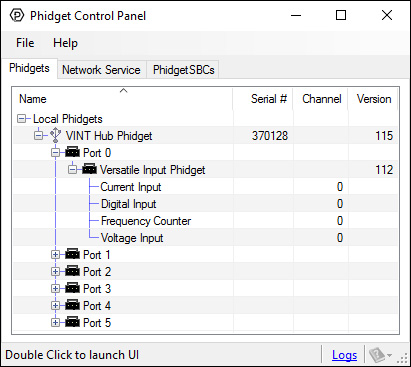Screen dimensions: 411x367
Task: Collapse the Port 0 node
Action: point(55,152)
